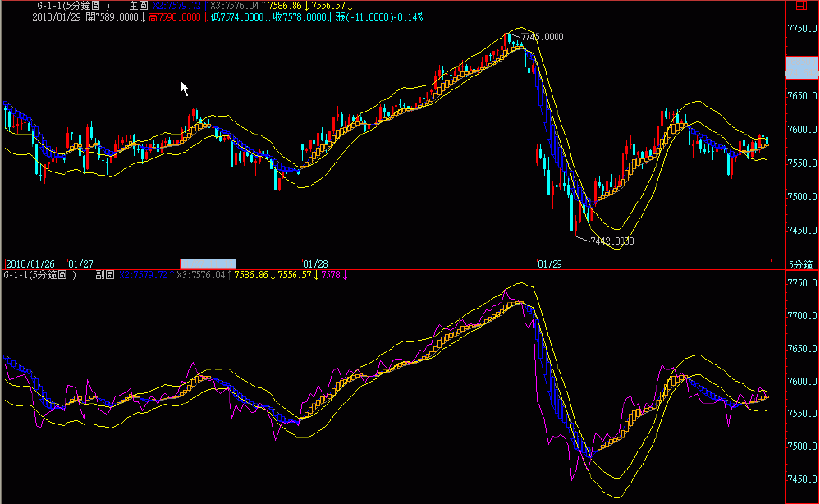The image size is (820, 504).
Task: Click the 01/27 date marker on time axis
Action: pyautogui.click(x=80, y=264)
